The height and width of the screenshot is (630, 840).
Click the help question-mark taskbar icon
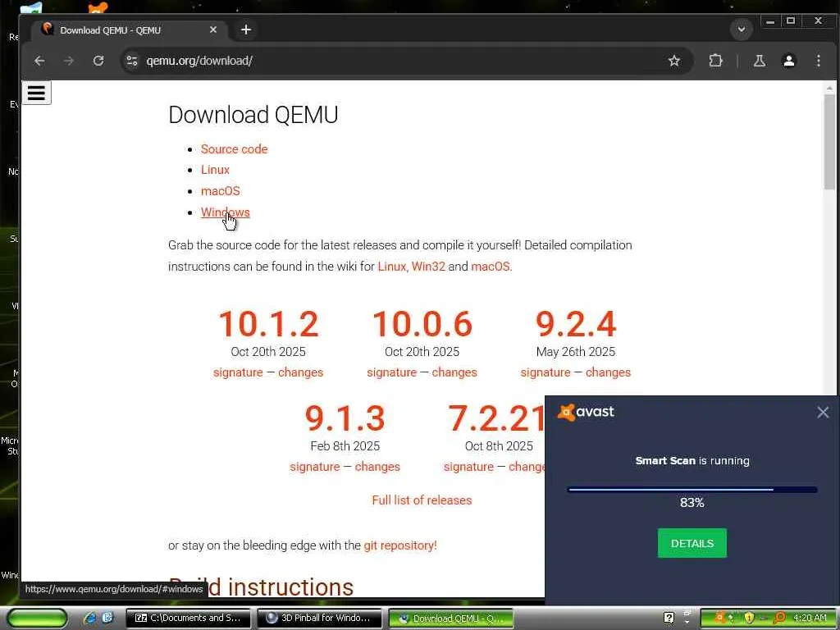tap(669, 618)
